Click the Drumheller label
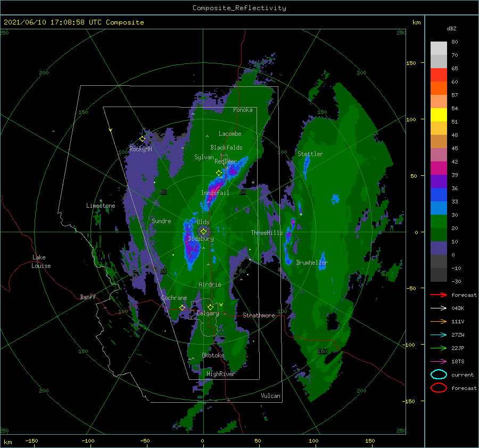Screen dimensions: 479x448 coord(312,263)
